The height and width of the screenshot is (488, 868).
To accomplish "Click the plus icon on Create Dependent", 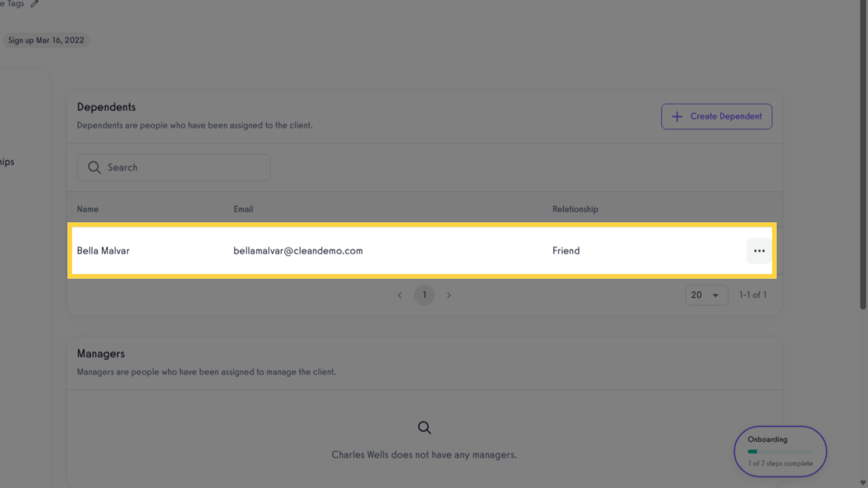I will [x=677, y=117].
